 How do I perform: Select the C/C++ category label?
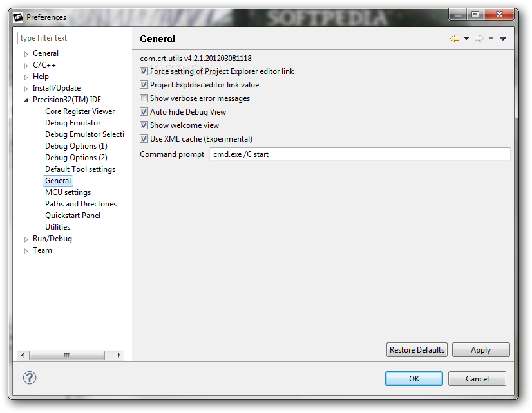[44, 65]
